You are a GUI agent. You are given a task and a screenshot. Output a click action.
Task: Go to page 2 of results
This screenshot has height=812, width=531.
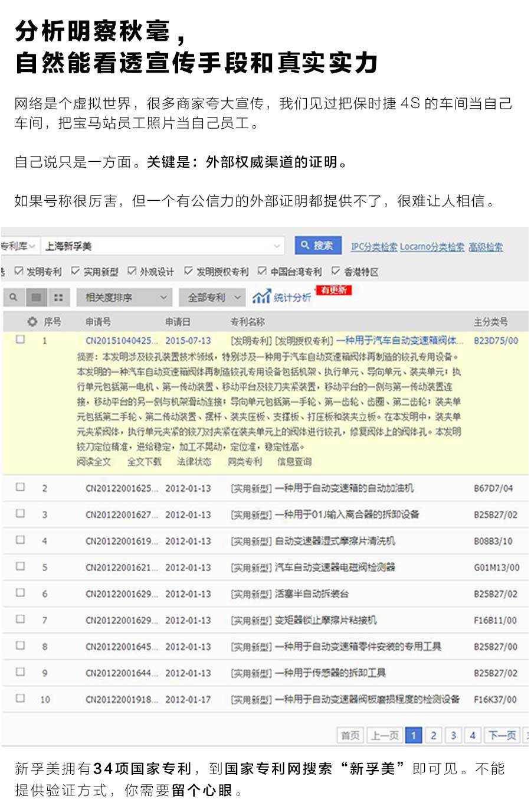coord(433,735)
